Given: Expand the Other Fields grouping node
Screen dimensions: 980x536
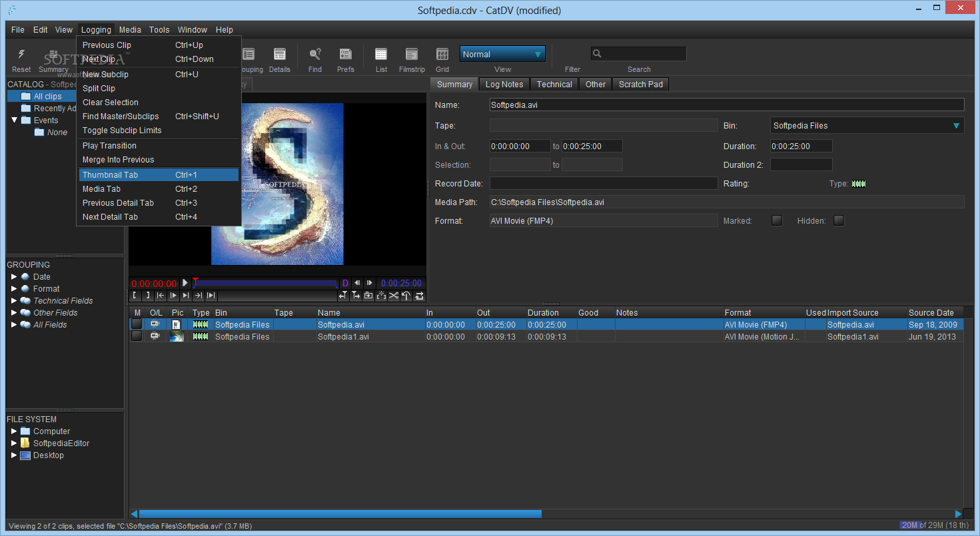Looking at the screenshot, I should point(15,313).
